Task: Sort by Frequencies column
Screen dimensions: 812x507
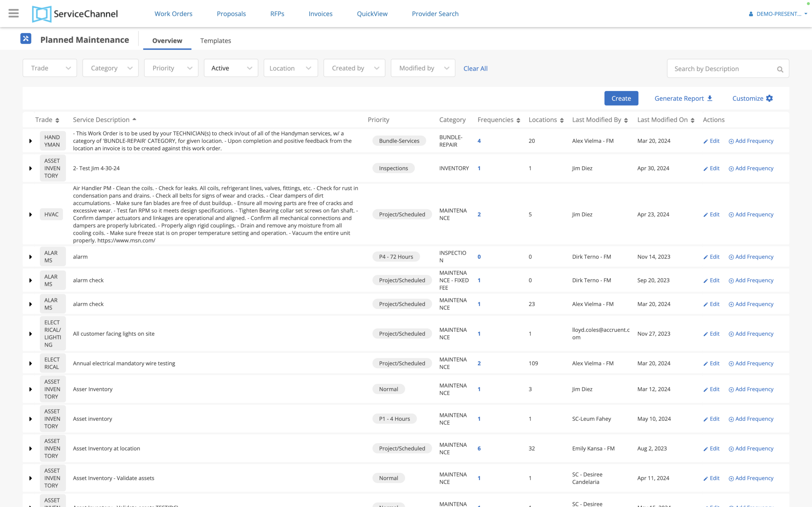Action: (518, 120)
